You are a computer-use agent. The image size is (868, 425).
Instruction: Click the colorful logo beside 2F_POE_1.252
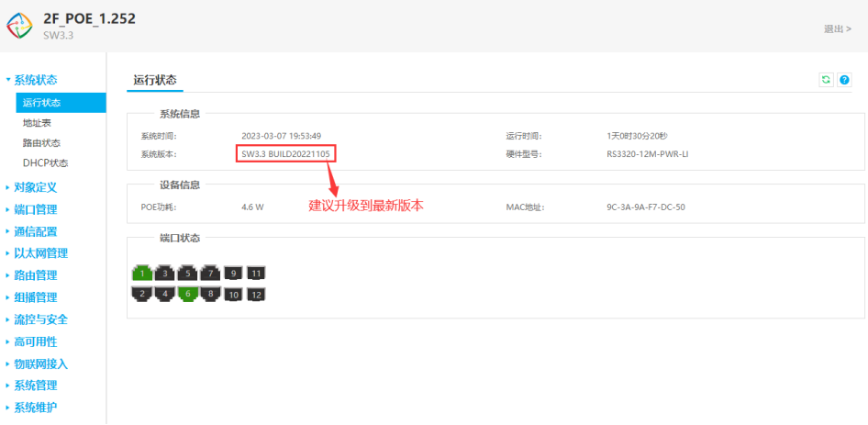pos(19,26)
